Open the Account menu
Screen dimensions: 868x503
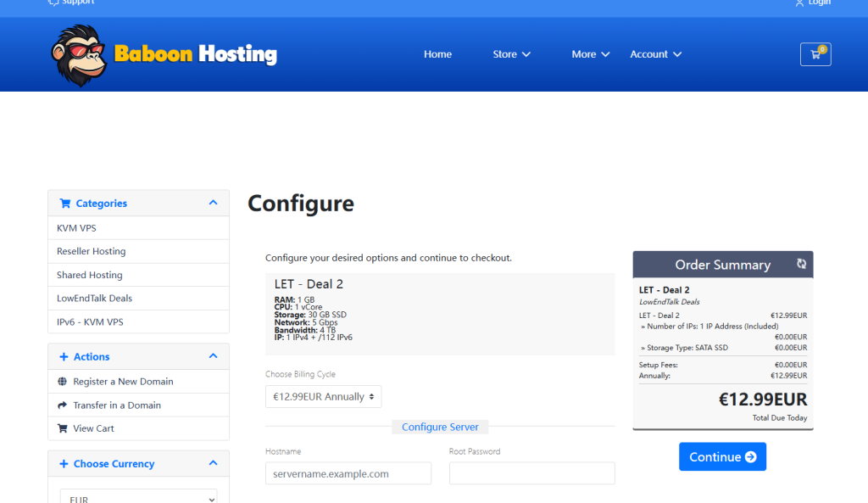[x=655, y=54]
